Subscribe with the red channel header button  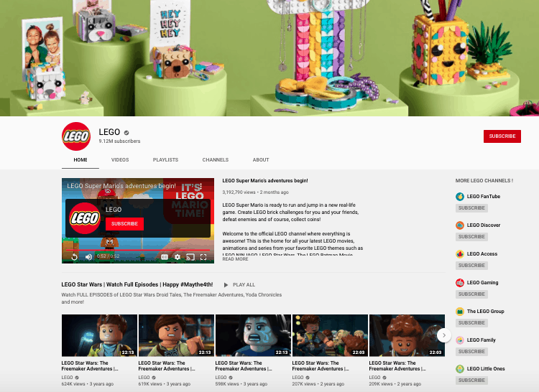pos(502,136)
